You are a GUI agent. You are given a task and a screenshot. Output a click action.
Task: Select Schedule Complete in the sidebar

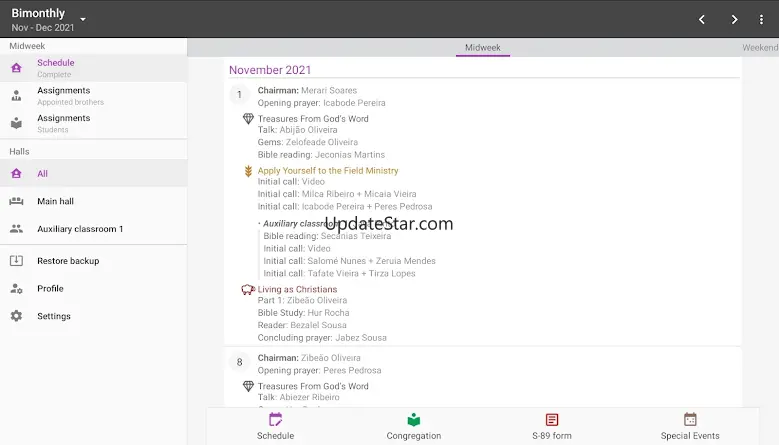click(93, 68)
